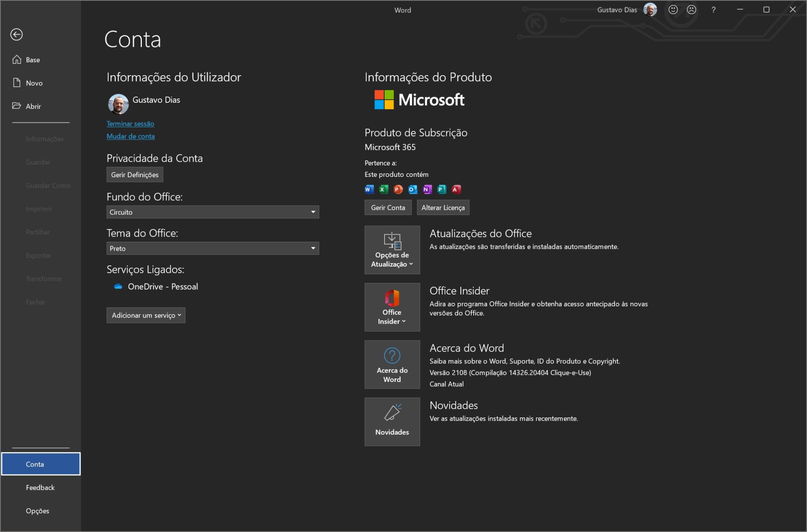
Task: Open the Adicionar um serviço dropdown
Action: coord(146,315)
